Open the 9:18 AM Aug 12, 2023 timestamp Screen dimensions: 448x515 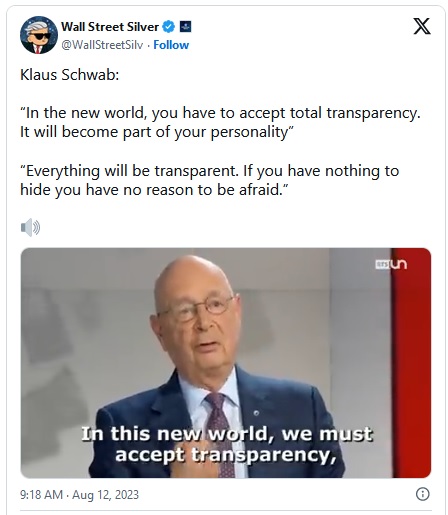pos(79,494)
